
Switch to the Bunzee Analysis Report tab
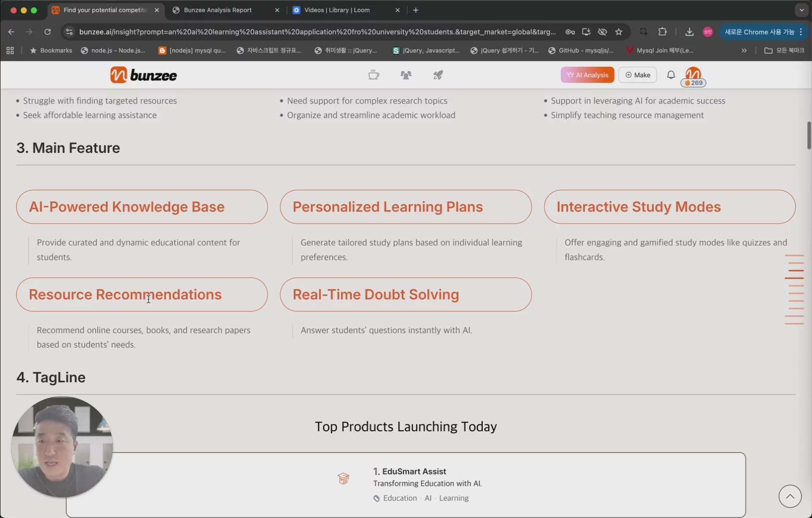pos(217,10)
